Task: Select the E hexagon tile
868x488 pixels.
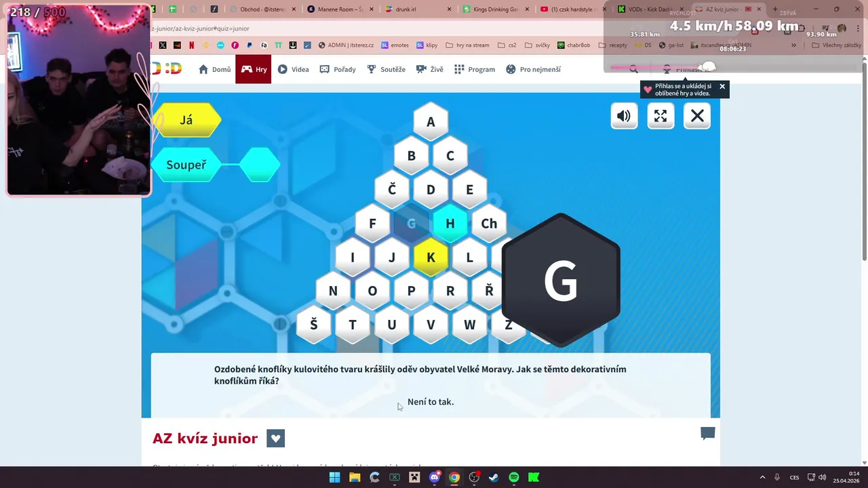Action: [x=469, y=190]
